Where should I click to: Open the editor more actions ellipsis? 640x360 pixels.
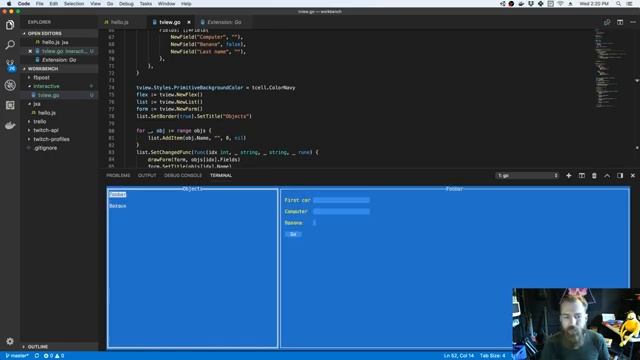point(633,22)
